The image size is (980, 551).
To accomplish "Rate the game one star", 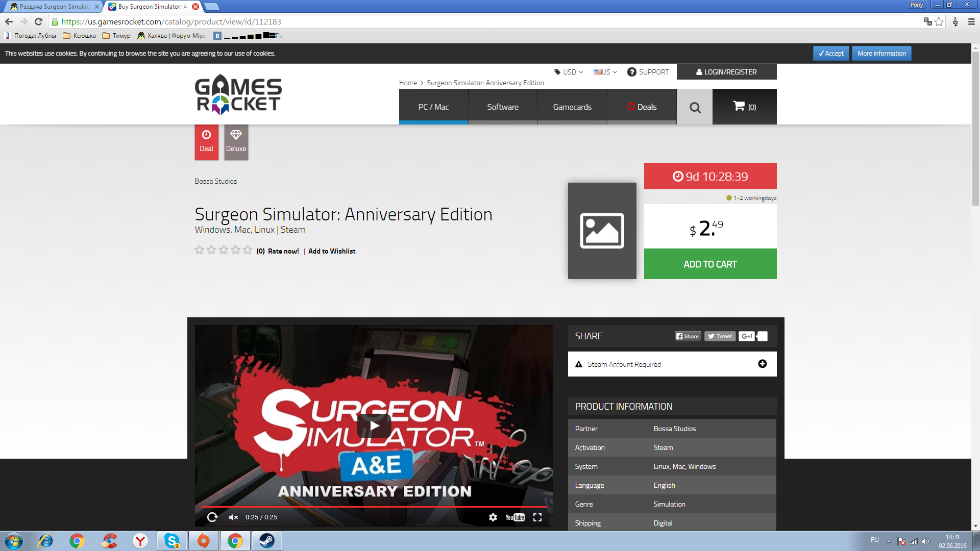I will [x=200, y=250].
